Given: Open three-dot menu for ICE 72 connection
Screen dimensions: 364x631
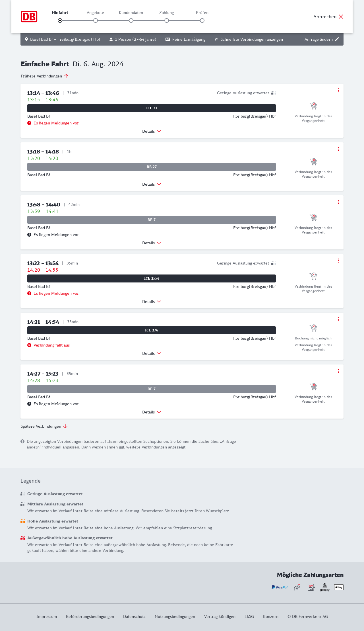Looking at the screenshot, I should 338,90.
